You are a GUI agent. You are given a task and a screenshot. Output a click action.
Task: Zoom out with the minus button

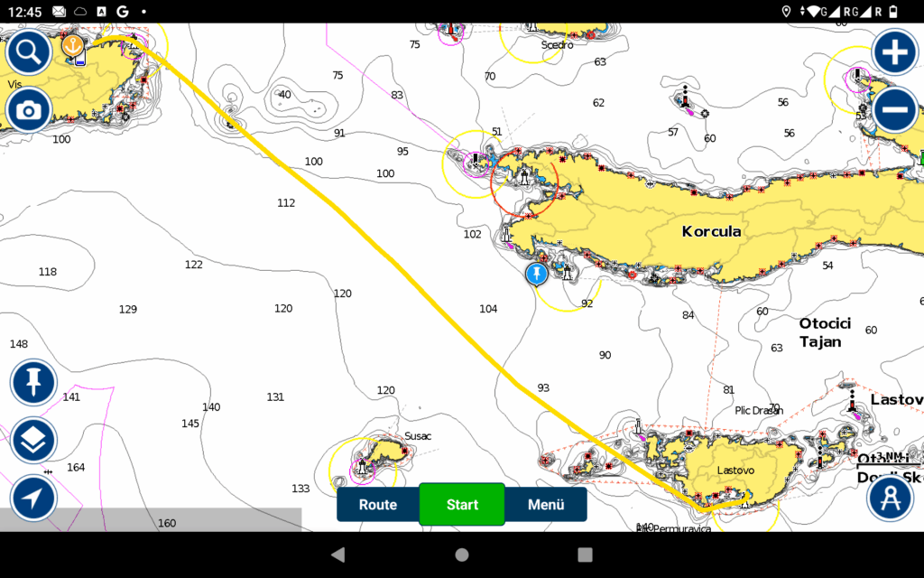pos(894,110)
